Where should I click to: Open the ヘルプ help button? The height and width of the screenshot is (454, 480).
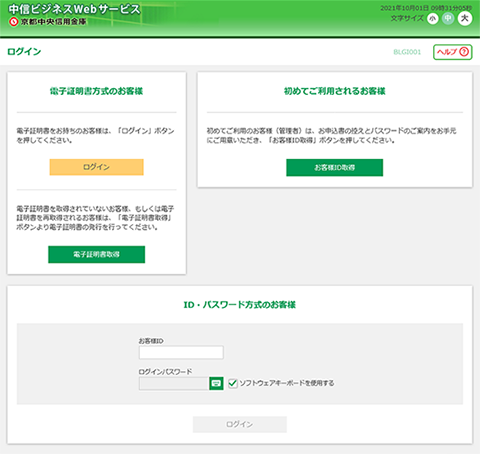pos(453,52)
